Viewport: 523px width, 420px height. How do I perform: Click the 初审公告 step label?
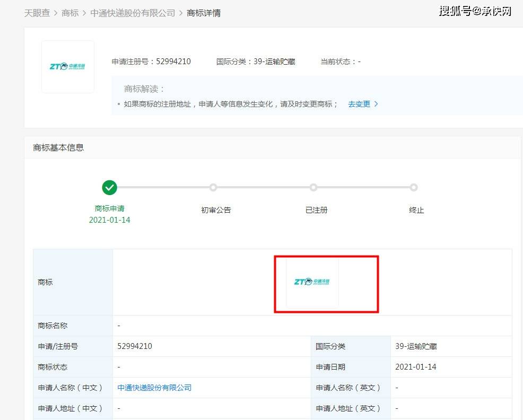(216, 210)
